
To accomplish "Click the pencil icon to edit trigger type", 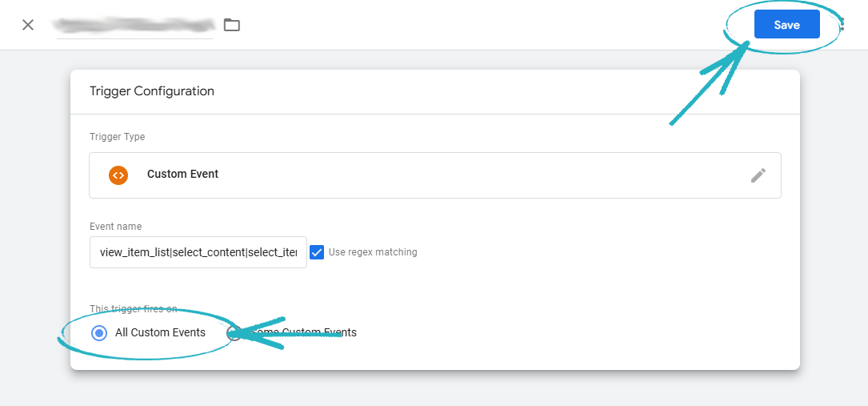I will pos(758,175).
